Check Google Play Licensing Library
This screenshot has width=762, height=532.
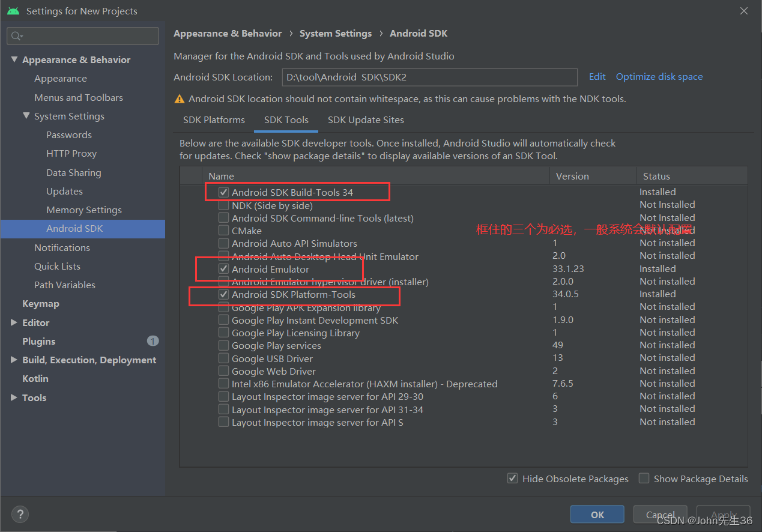[223, 333]
